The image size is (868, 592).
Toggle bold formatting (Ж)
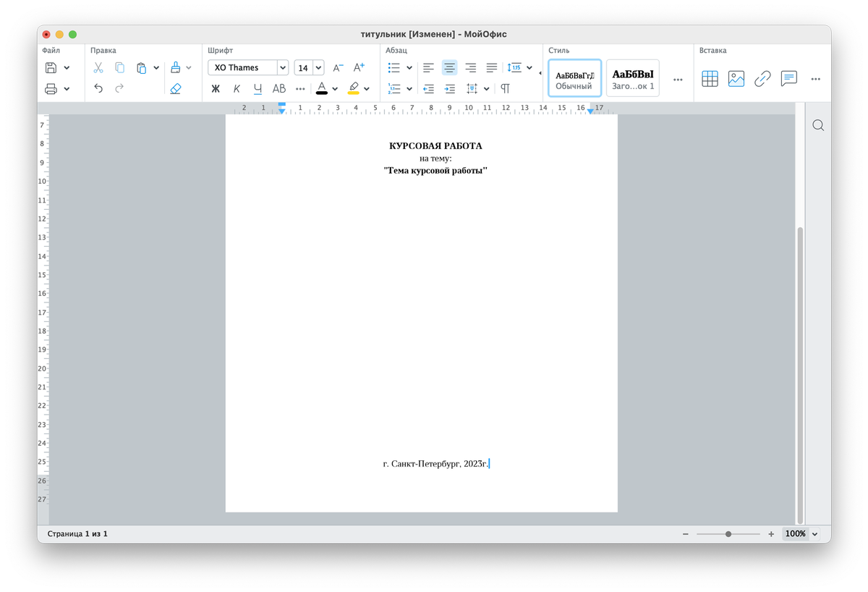216,89
